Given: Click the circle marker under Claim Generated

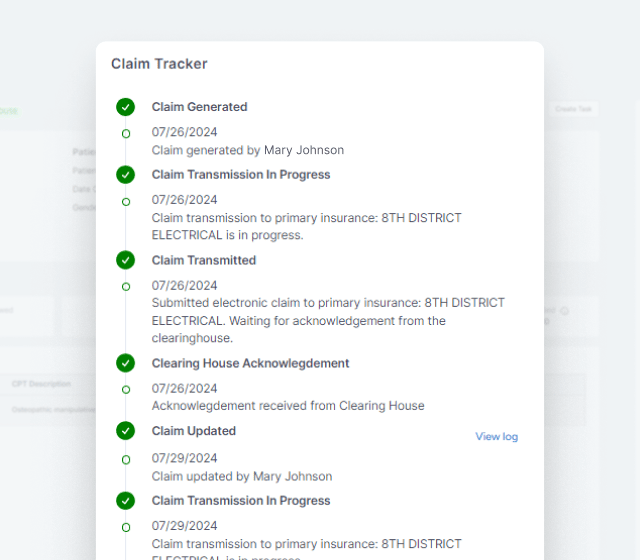Looking at the screenshot, I should (x=125, y=133).
